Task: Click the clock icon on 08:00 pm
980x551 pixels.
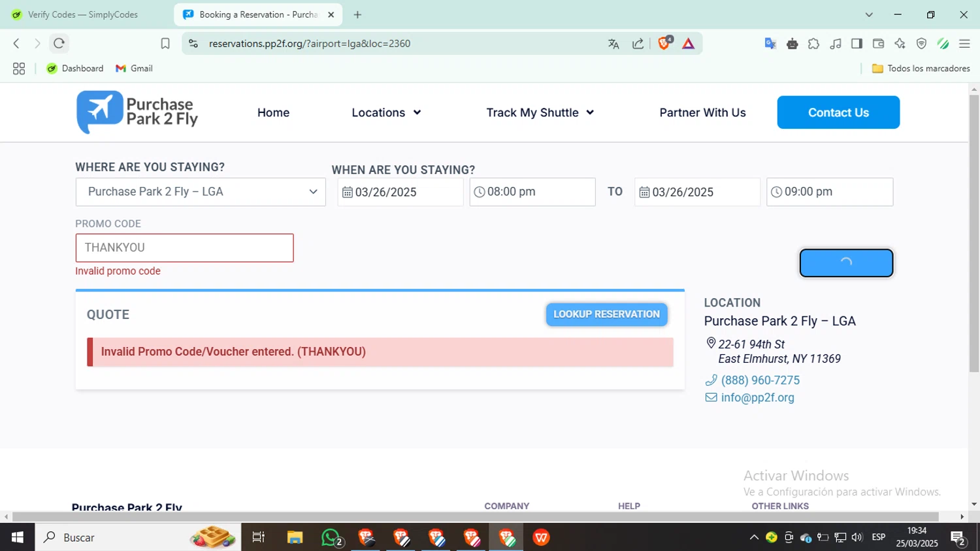Action: [480, 192]
